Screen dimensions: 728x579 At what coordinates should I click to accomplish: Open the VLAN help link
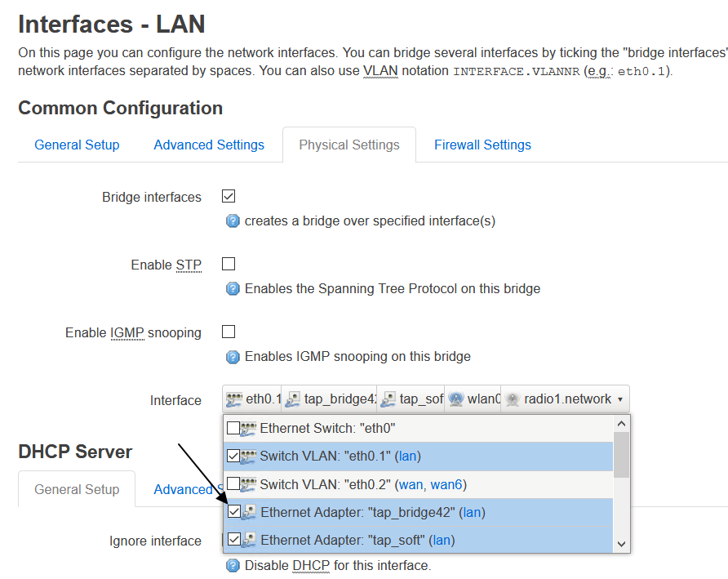381,70
